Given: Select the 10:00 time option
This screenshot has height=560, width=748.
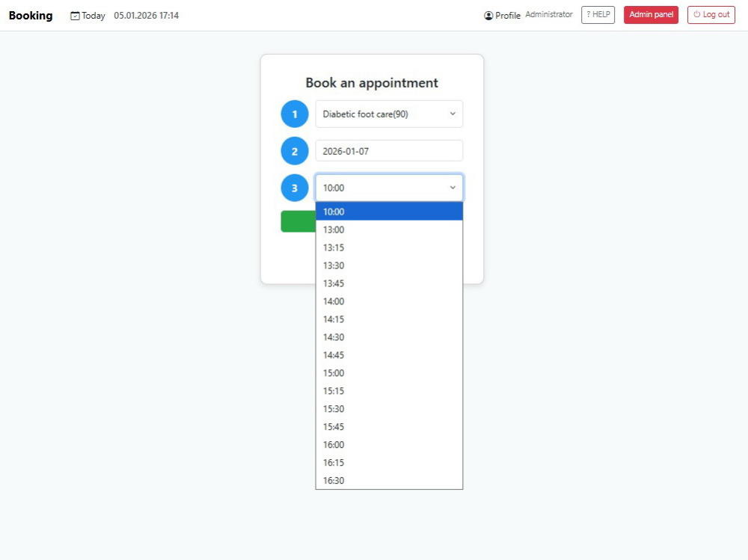Looking at the screenshot, I should click(389, 212).
